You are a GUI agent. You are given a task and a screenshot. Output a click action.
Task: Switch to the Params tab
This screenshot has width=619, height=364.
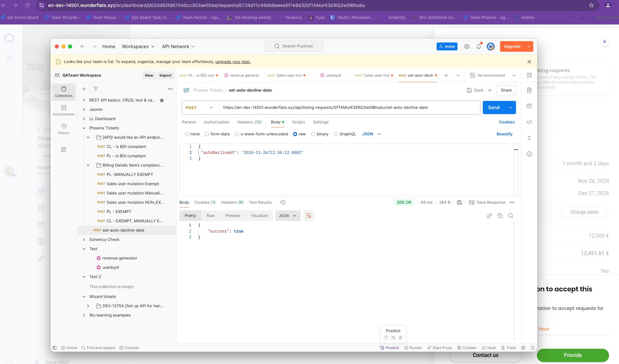[x=189, y=122]
